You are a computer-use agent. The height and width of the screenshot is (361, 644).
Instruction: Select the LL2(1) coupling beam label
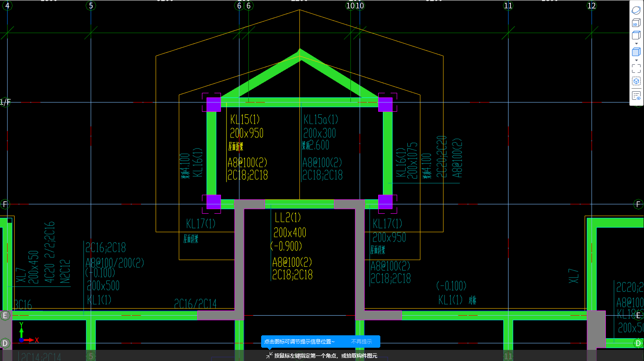(288, 218)
